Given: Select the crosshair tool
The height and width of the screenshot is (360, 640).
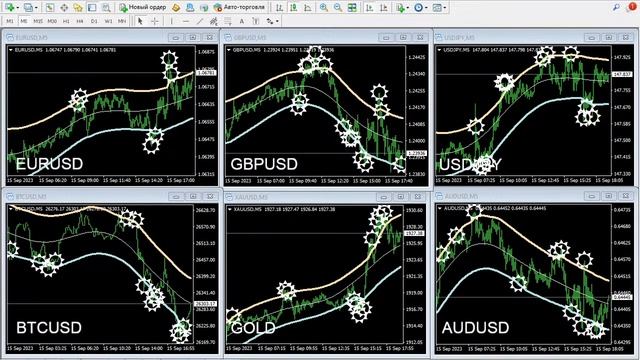Looking at the screenshot, I should [x=155, y=21].
